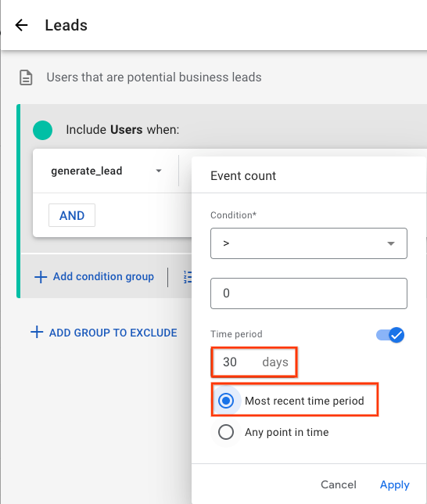Open the Condition operator dropdown
This screenshot has width=427, height=504.
309,243
